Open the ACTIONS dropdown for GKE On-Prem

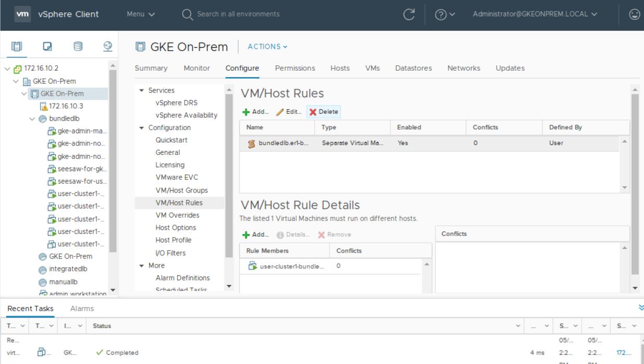coord(267,47)
